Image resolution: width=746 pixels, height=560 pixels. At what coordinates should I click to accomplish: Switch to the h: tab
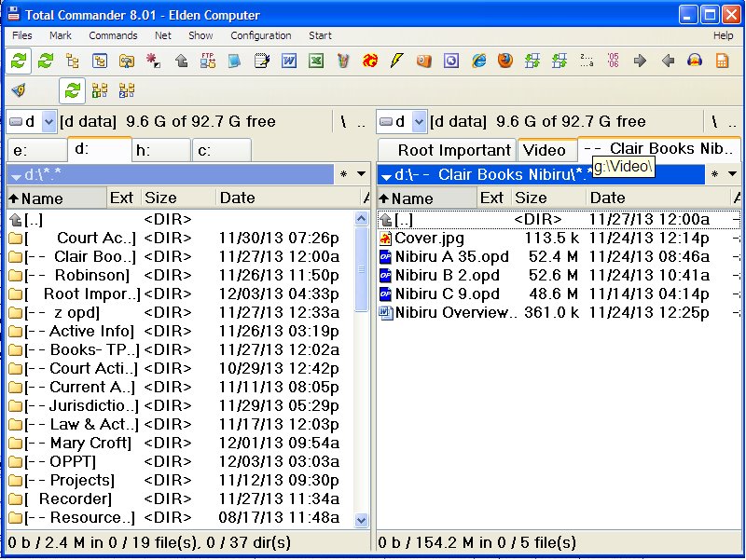pyautogui.click(x=160, y=151)
